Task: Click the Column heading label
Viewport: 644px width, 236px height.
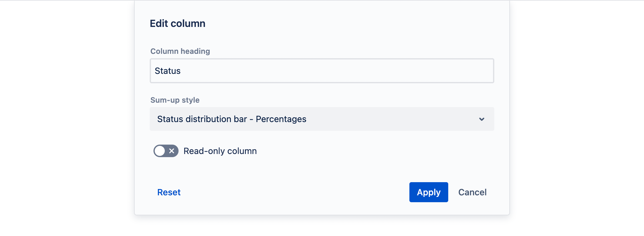Action: click(x=180, y=51)
